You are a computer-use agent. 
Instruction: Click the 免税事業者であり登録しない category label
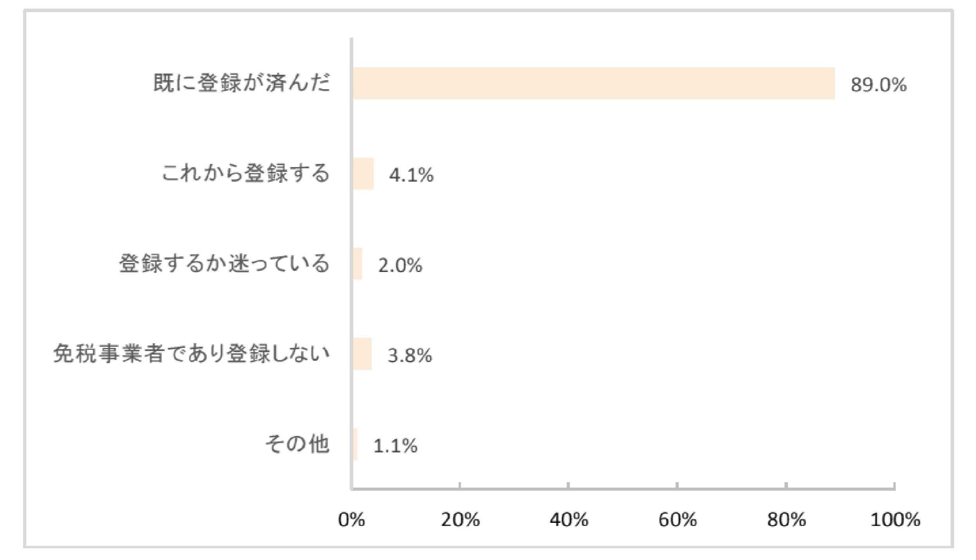191,354
